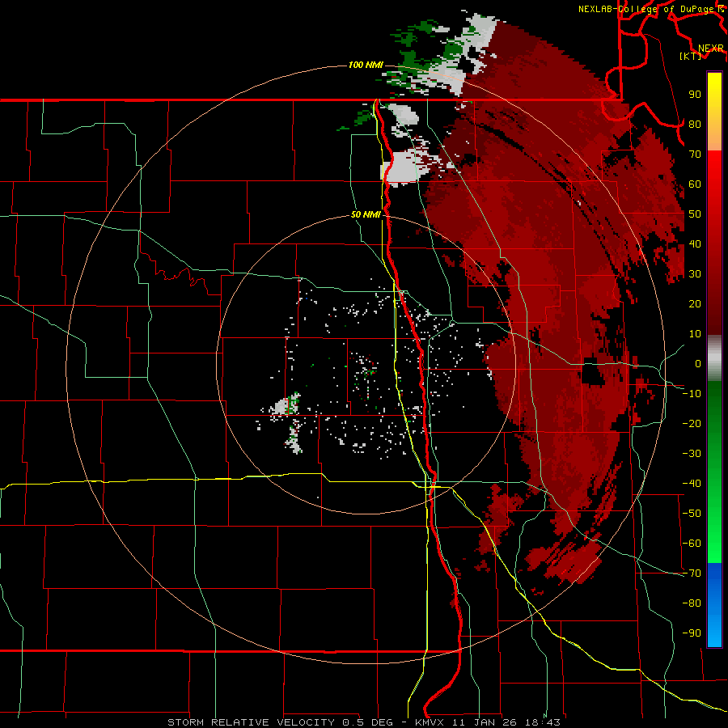Click the 50 NMI range ring label
This screenshot has width=728, height=728.
(366, 214)
